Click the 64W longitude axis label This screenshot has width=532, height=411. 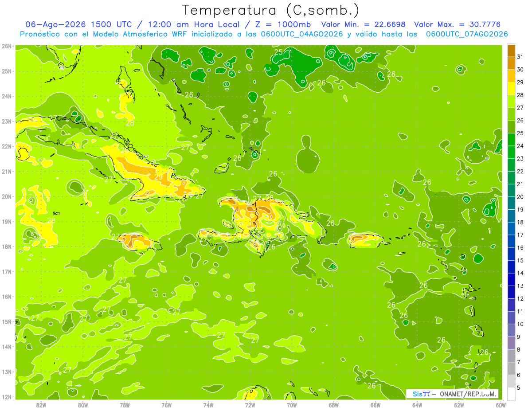point(417,405)
